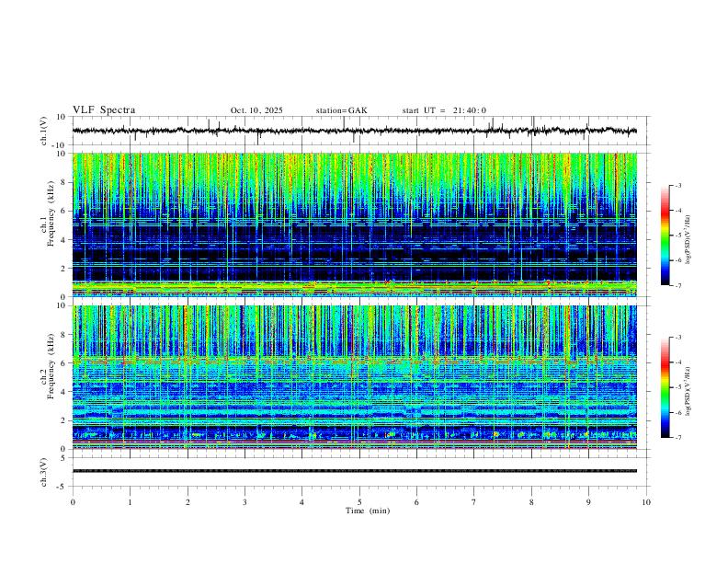The height and width of the screenshot is (563, 728).
Task: Click time axis tick label "1"
Action: (x=130, y=502)
